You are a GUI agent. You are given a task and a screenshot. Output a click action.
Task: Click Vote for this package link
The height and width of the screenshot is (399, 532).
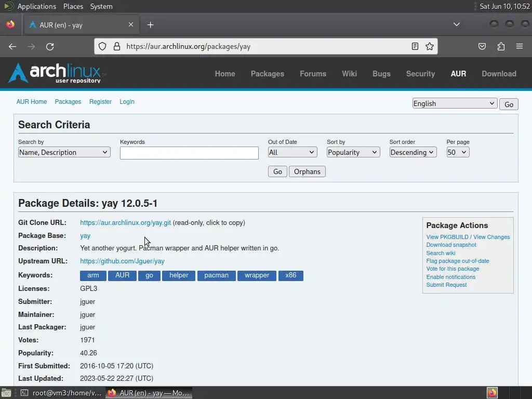[453, 269]
